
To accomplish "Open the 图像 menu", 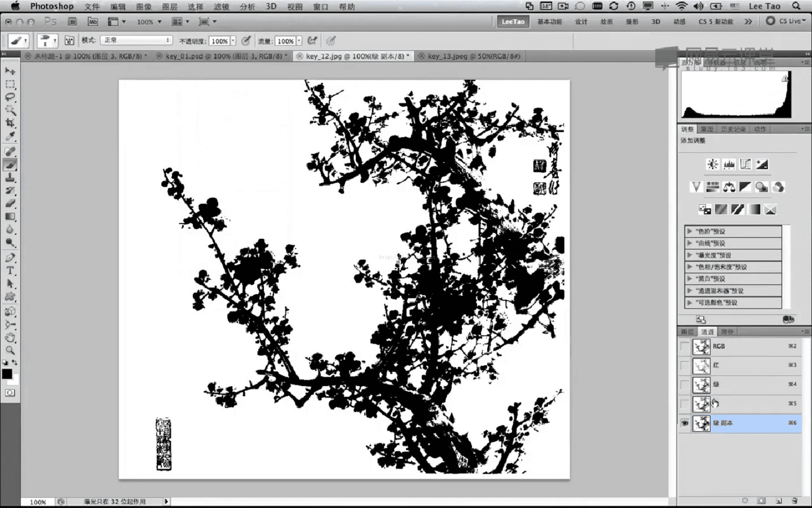I will pyautogui.click(x=144, y=6).
